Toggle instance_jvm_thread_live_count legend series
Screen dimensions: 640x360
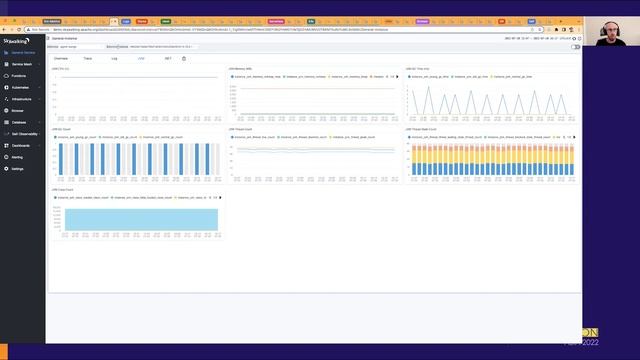[253, 137]
